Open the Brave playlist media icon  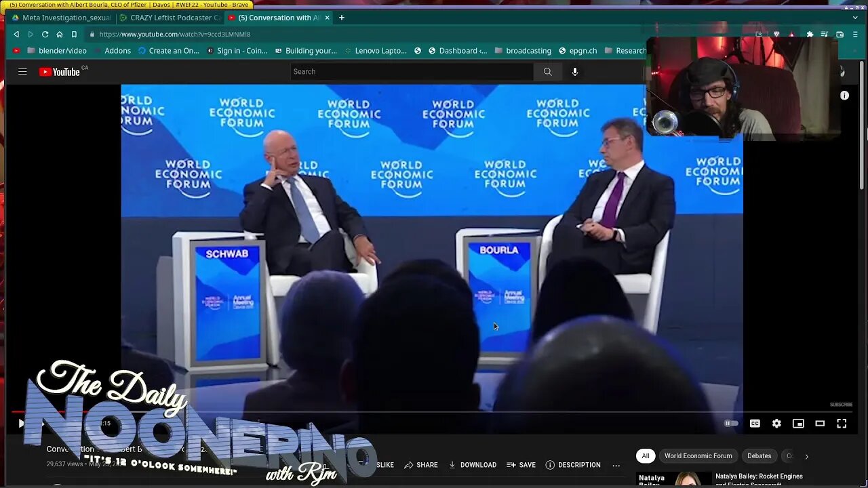[x=824, y=34]
